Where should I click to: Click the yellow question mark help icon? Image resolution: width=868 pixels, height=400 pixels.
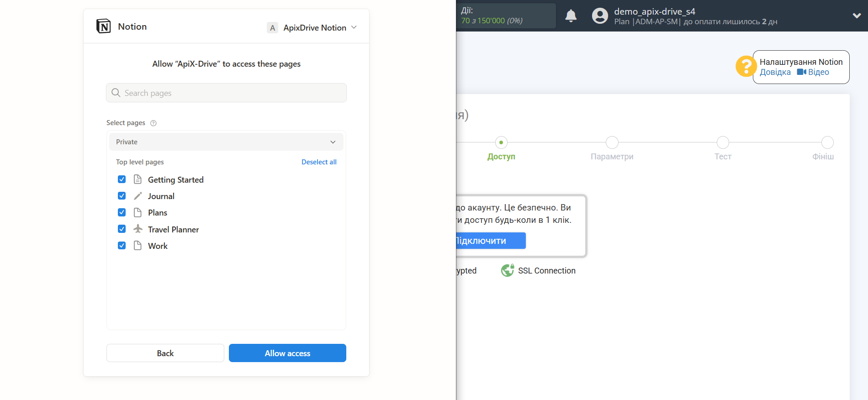tap(746, 67)
